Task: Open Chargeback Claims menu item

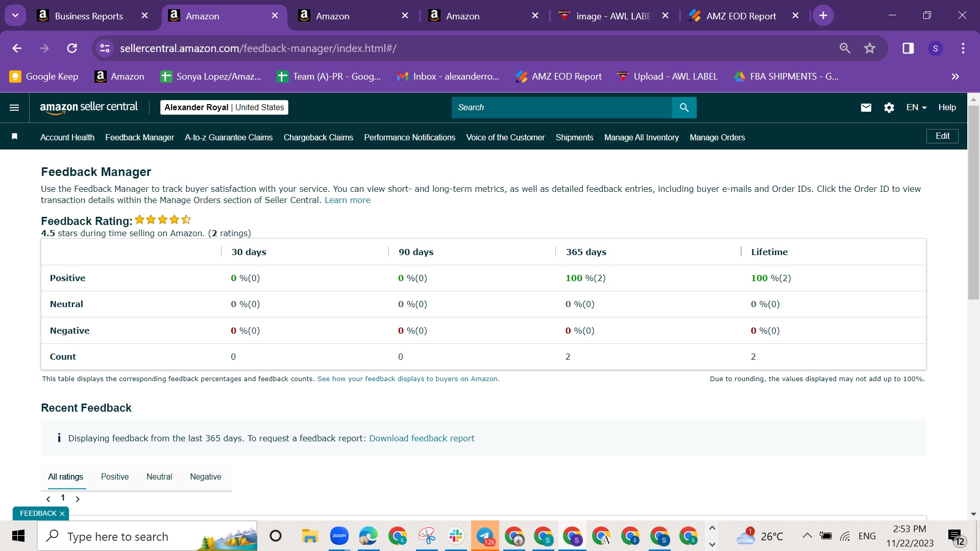Action: tap(318, 138)
